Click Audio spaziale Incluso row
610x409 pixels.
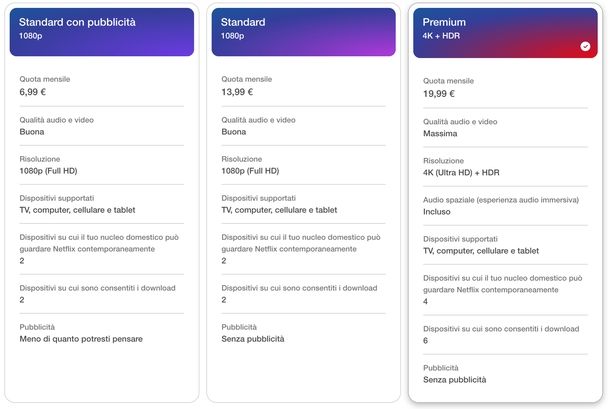click(x=505, y=206)
